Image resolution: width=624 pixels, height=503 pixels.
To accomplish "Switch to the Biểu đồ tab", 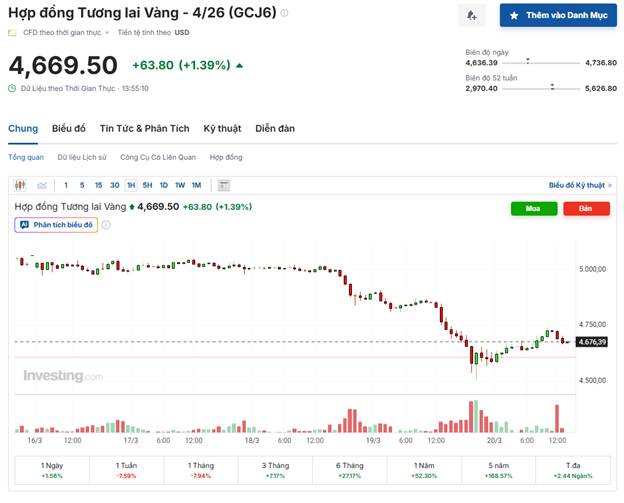I will coord(69,129).
